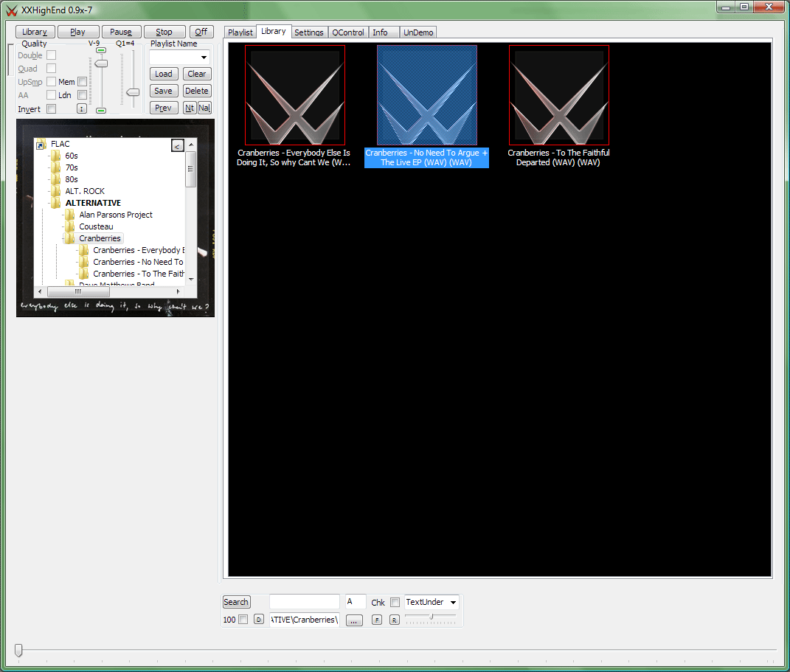Enable the Quad quality checkbox
This screenshot has width=790, height=672.
[52, 68]
